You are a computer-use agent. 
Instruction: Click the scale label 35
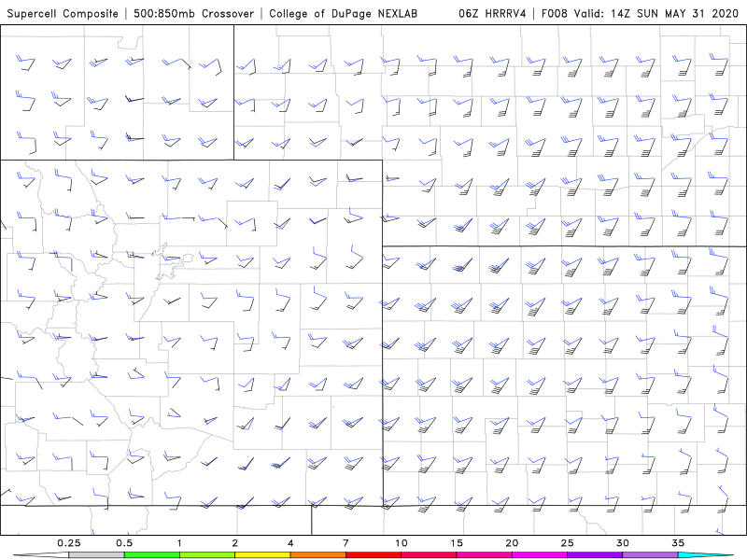point(678,543)
